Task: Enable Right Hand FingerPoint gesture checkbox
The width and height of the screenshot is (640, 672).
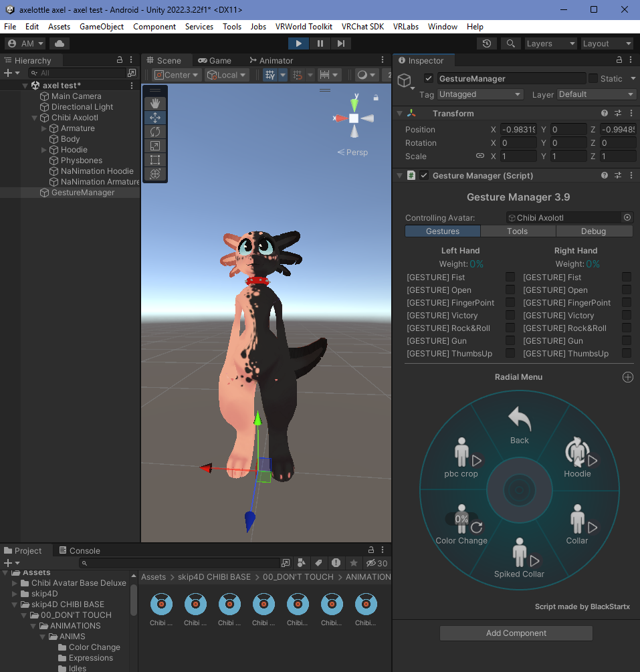Action: tap(626, 302)
